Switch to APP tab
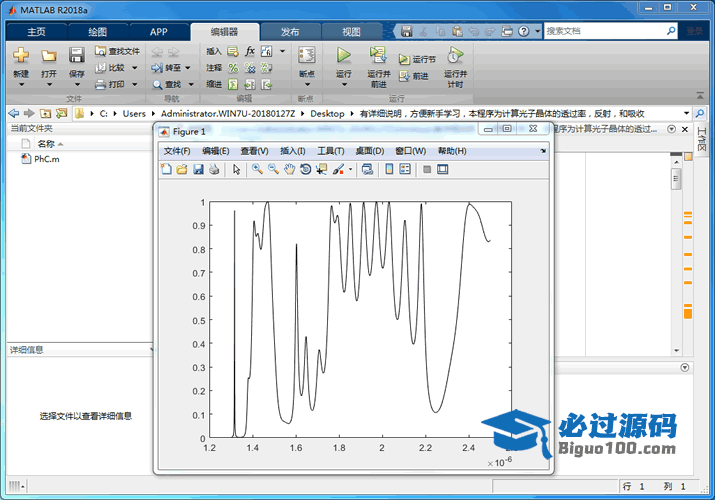715x500 pixels. click(x=159, y=32)
